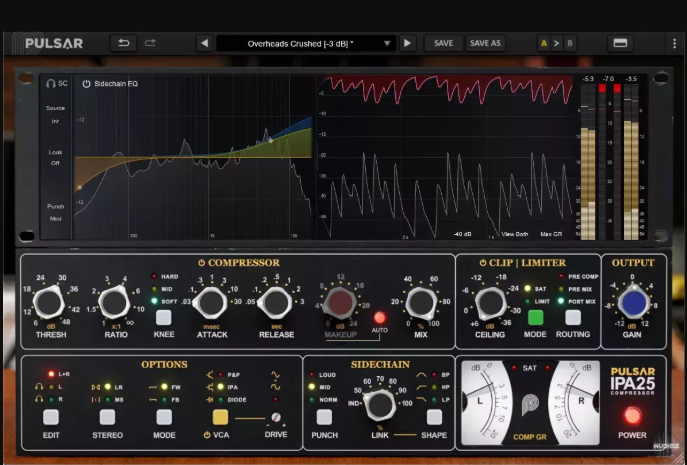Click the RATIO knob
This screenshot has width=687, height=465.
click(x=114, y=302)
